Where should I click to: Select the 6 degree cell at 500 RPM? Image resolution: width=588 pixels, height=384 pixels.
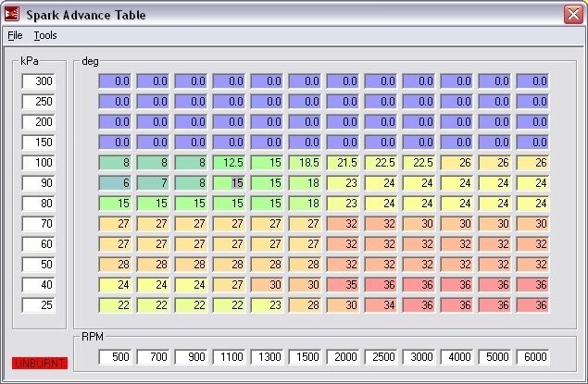click(115, 183)
